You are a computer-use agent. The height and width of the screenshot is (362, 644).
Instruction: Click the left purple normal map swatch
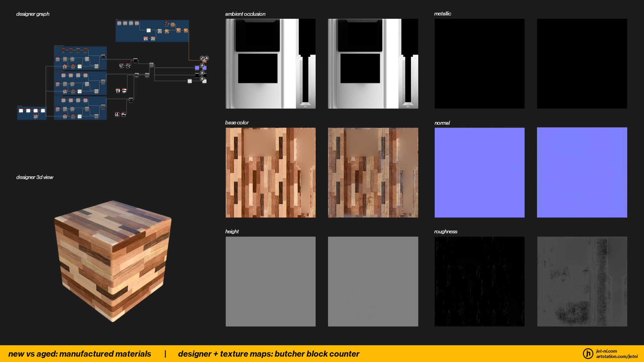[479, 173]
